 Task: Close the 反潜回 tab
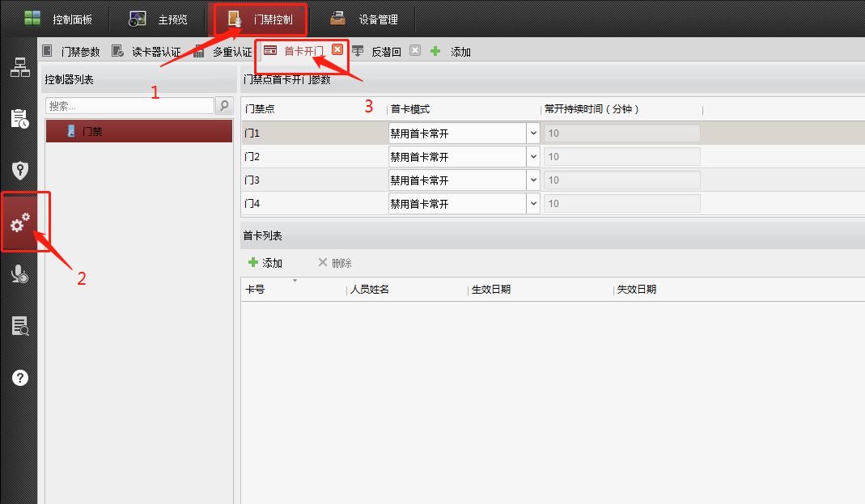[x=415, y=51]
